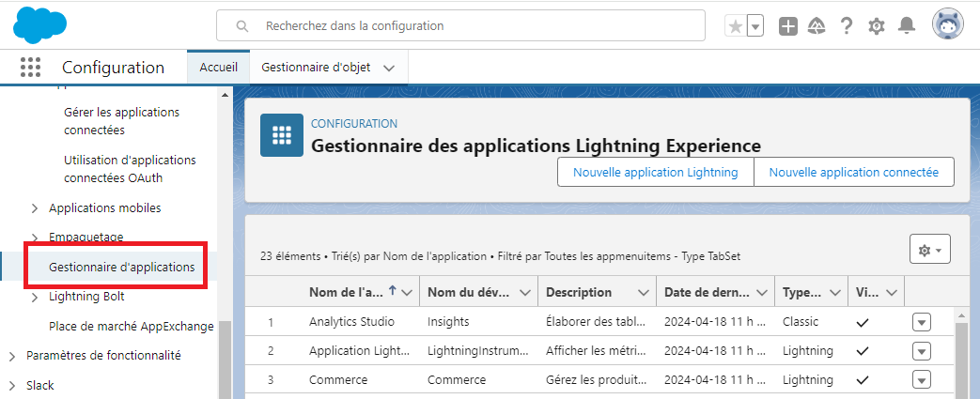Screen dimensions: 980x399
Task: Open the notifications bell
Action: click(x=907, y=26)
